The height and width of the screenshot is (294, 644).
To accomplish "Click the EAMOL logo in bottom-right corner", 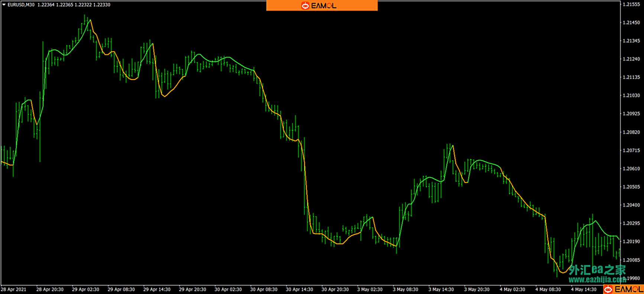I will pyautogui.click(x=623, y=289).
